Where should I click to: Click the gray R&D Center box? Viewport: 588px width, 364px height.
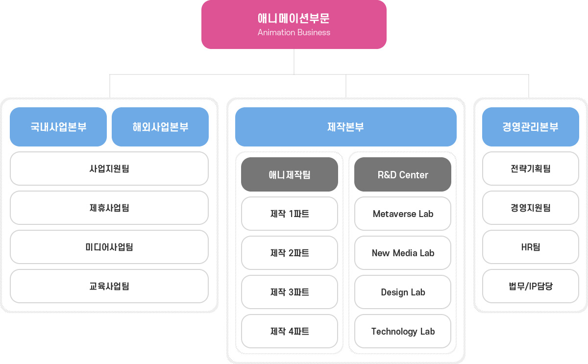403,174
